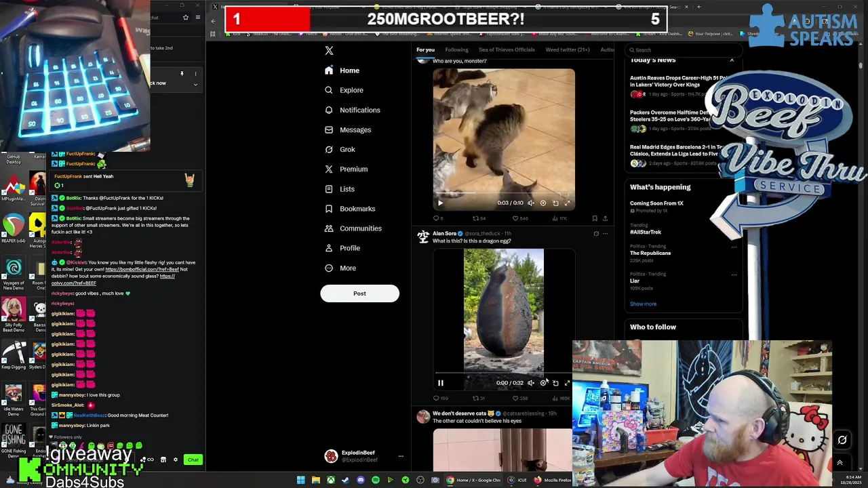Open The Republicans trending topic
The image size is (868, 488).
[650, 253]
